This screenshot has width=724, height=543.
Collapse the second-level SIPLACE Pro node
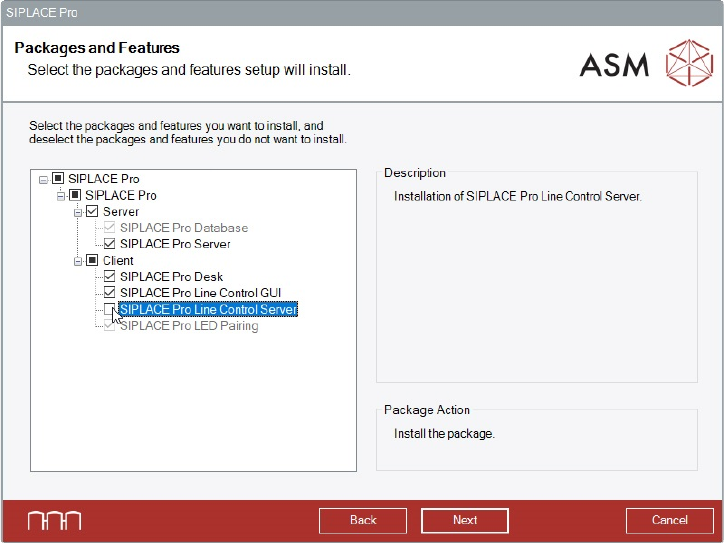pos(60,196)
